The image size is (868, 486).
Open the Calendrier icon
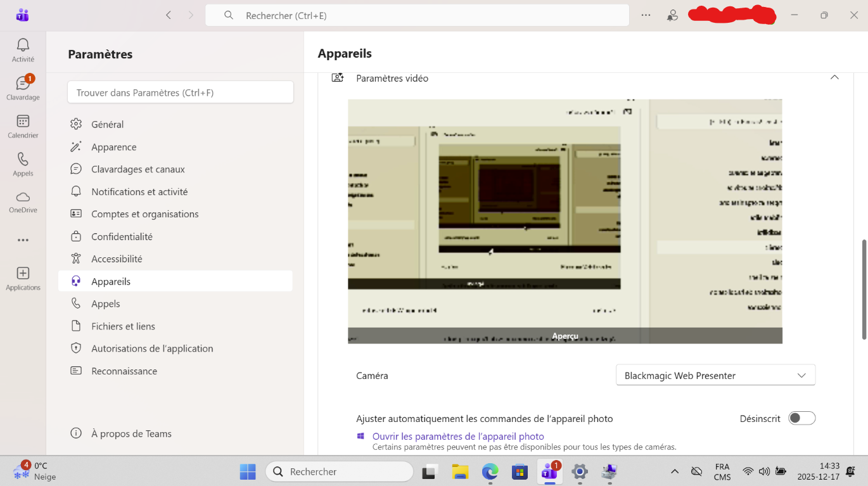pyautogui.click(x=23, y=125)
